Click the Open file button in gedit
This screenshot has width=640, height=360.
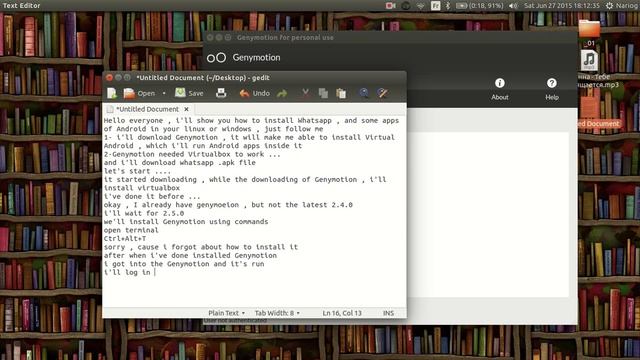(139, 93)
